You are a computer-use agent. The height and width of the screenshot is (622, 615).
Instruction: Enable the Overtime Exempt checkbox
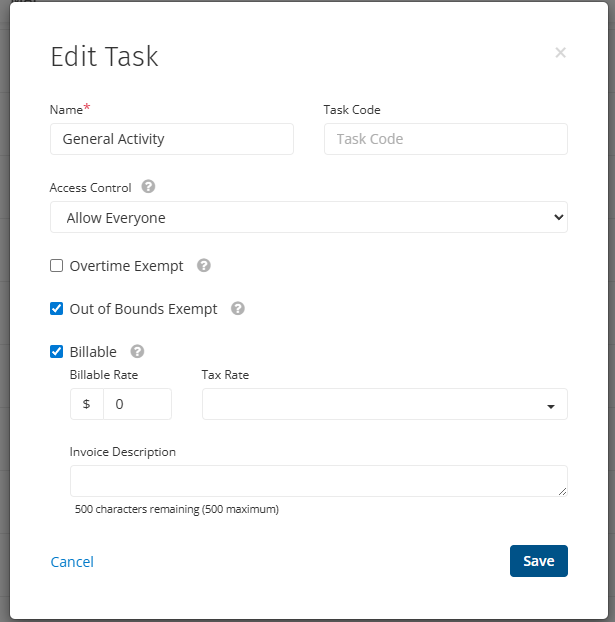tap(57, 266)
